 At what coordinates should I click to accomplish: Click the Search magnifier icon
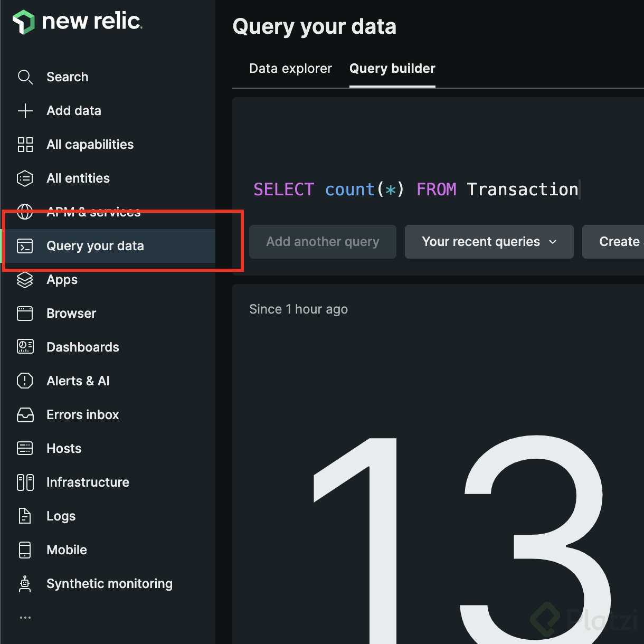click(x=25, y=77)
